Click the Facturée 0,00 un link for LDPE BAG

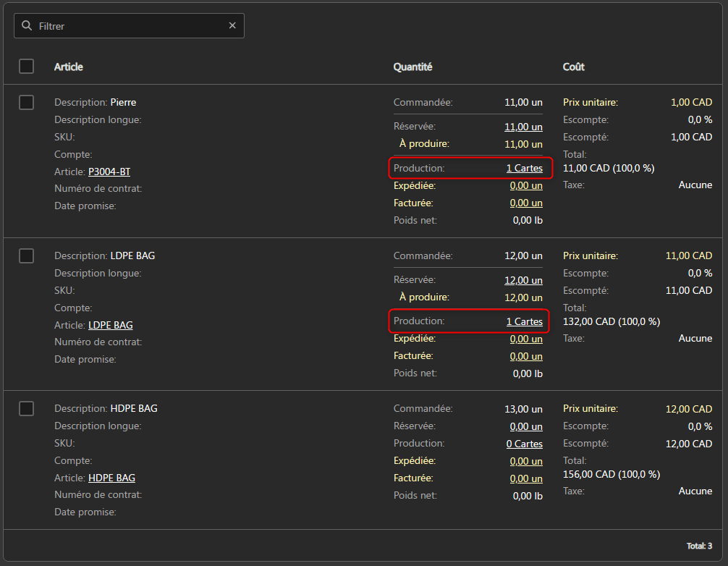[525, 356]
